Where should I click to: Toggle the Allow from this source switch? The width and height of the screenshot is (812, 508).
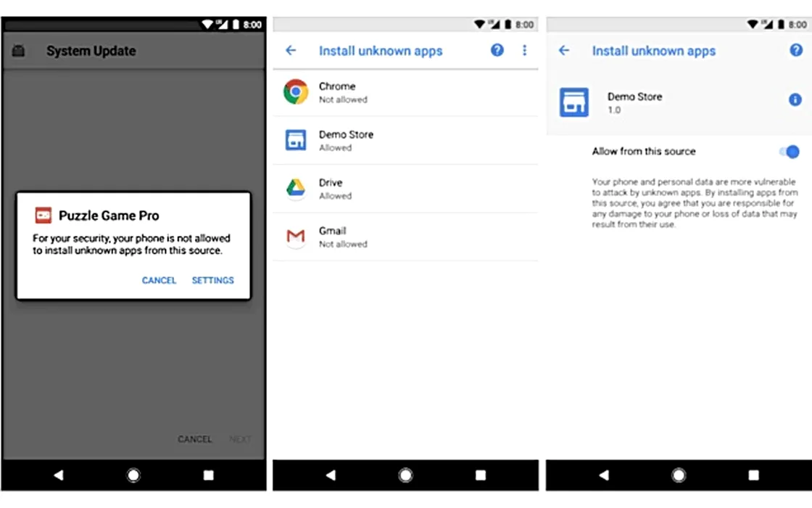point(789,152)
